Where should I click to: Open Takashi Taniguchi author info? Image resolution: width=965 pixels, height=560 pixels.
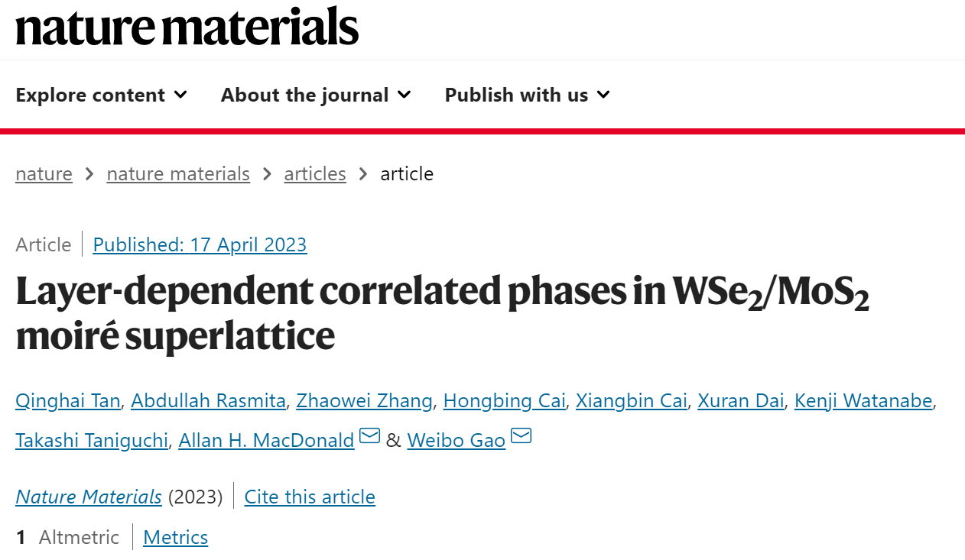(x=92, y=441)
